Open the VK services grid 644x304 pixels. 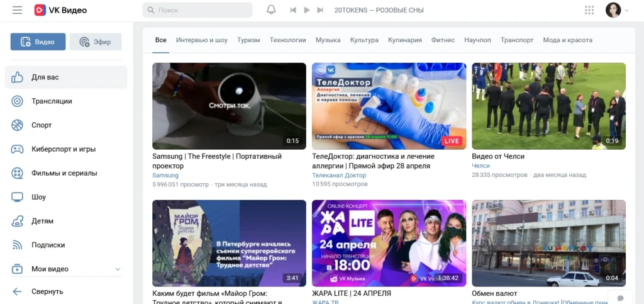pyautogui.click(x=589, y=10)
